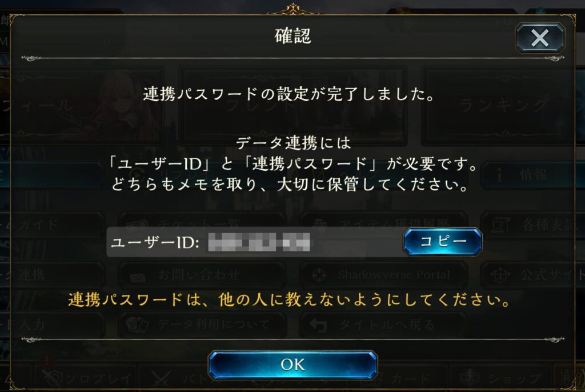Select ゲームガイド in the left menu
Viewport: 585px width, 392px height.
point(52,225)
